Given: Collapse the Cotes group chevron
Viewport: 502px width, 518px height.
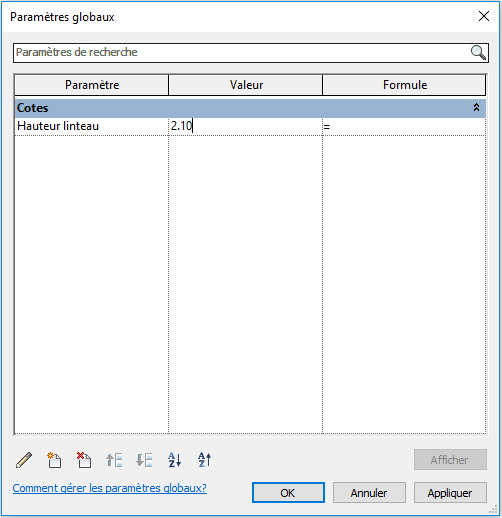Looking at the screenshot, I should tap(476, 107).
